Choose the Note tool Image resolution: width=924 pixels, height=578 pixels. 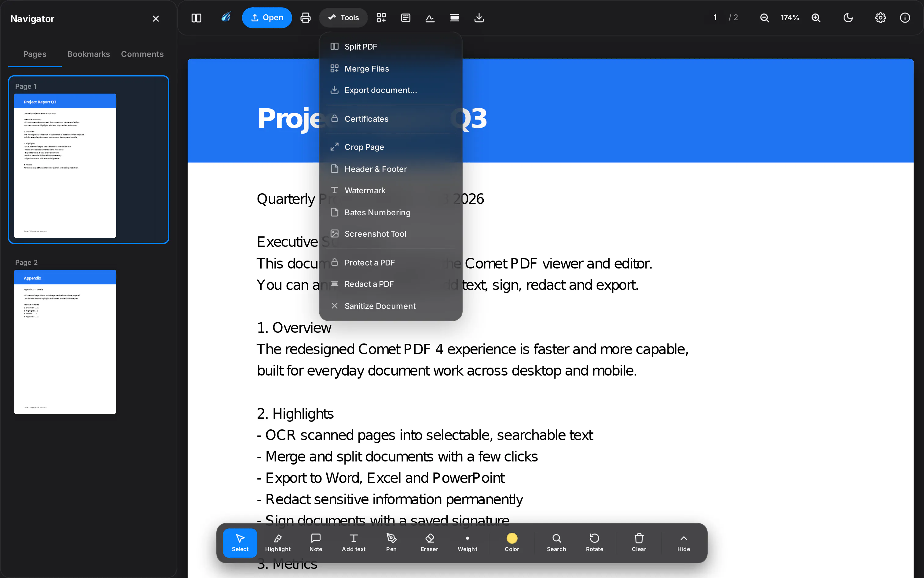(x=316, y=543)
